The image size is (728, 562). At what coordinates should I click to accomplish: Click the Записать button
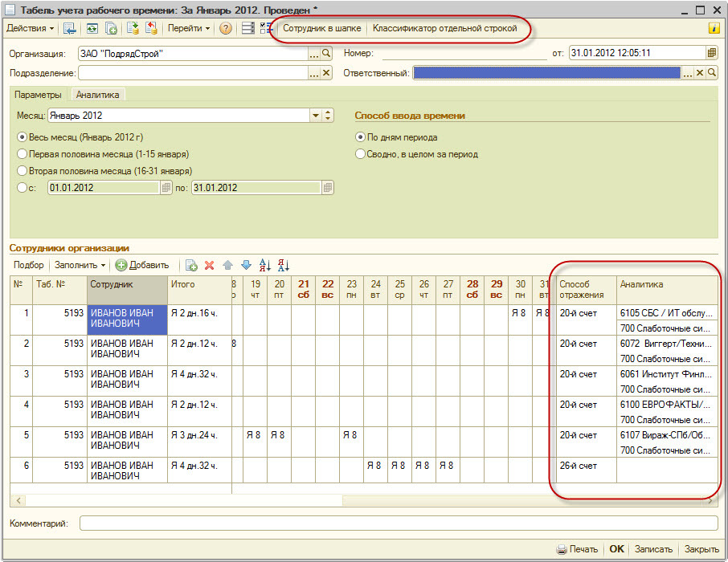click(x=653, y=549)
